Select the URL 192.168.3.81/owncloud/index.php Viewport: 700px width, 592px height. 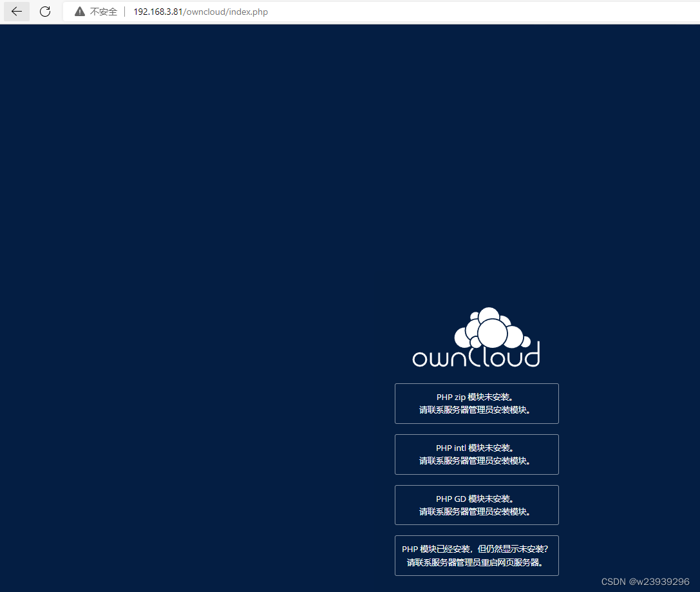200,12
